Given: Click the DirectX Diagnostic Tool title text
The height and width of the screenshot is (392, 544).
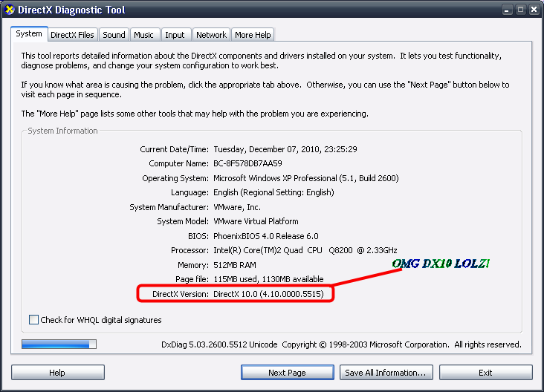Looking at the screenshot, I should click(x=71, y=10).
